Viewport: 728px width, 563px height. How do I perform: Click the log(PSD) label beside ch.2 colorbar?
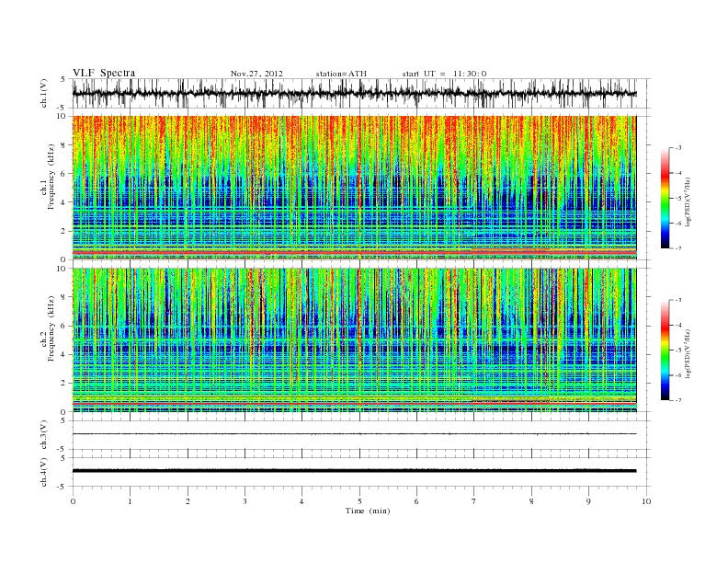point(688,353)
